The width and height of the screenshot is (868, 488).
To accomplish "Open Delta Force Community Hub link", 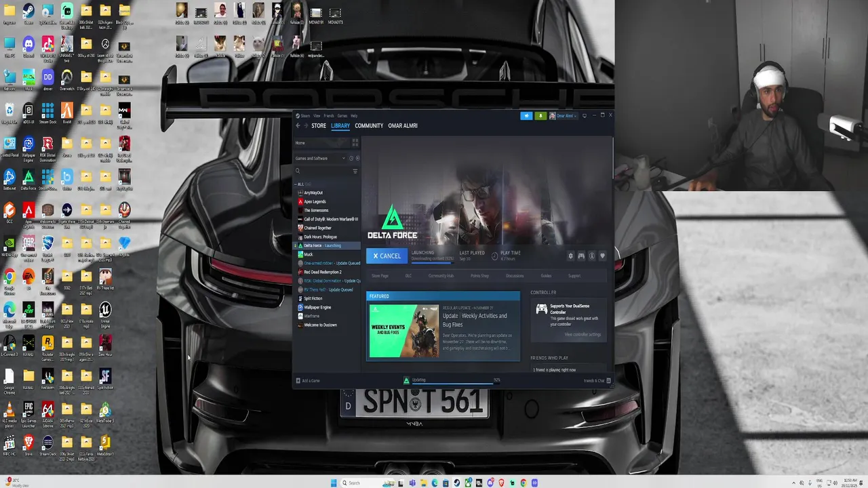I will (x=441, y=276).
